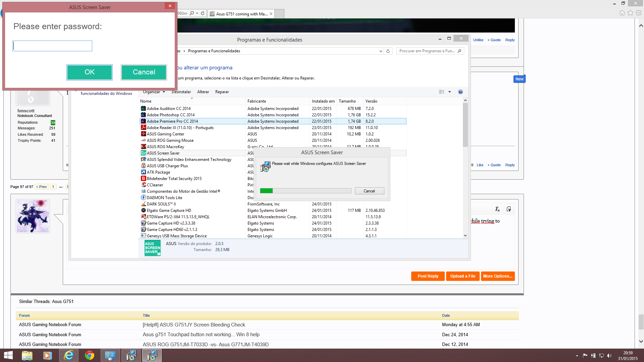Select ATK Package icon
Viewport: 644px width, 362px height.
click(143, 172)
